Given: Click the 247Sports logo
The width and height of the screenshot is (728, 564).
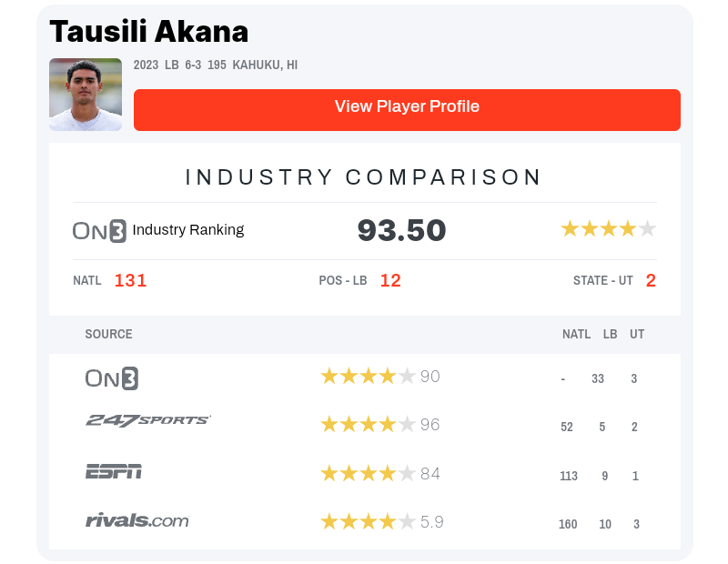Looking at the screenshot, I should coord(148,420).
